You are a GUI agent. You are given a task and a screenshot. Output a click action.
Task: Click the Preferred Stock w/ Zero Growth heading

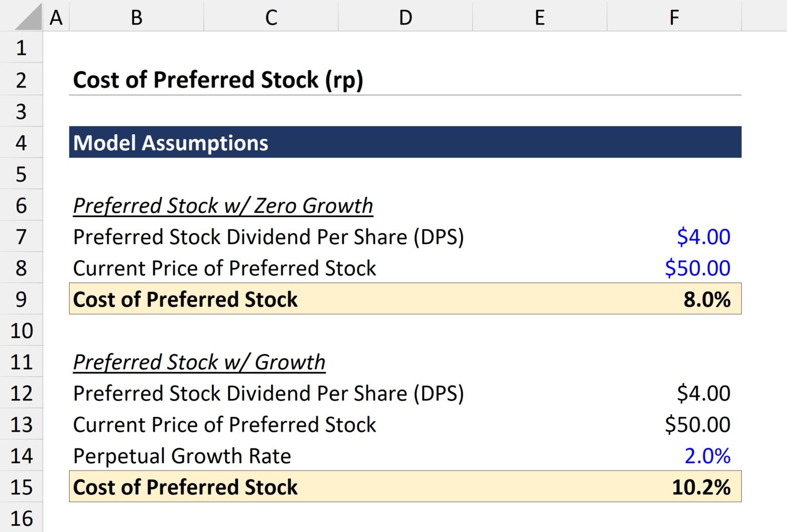(x=223, y=205)
